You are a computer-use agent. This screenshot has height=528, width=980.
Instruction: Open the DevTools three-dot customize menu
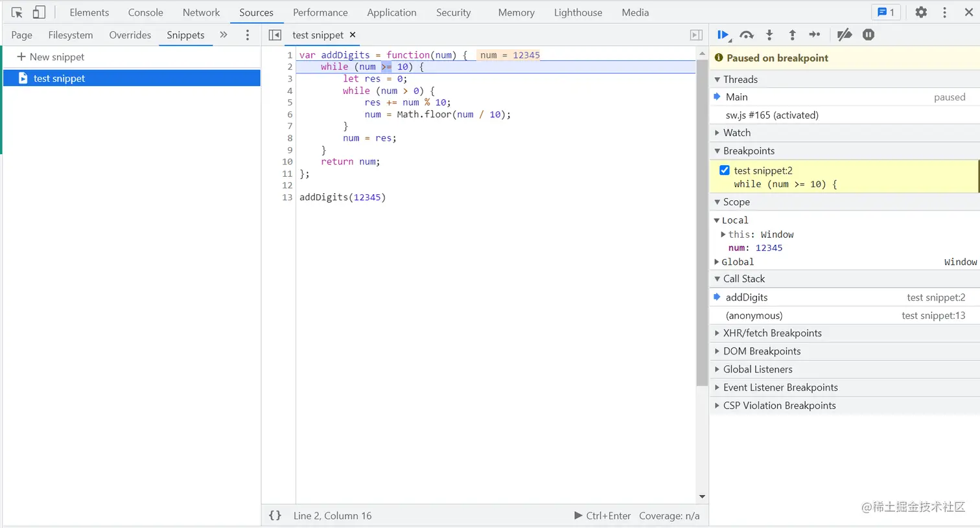coord(944,12)
